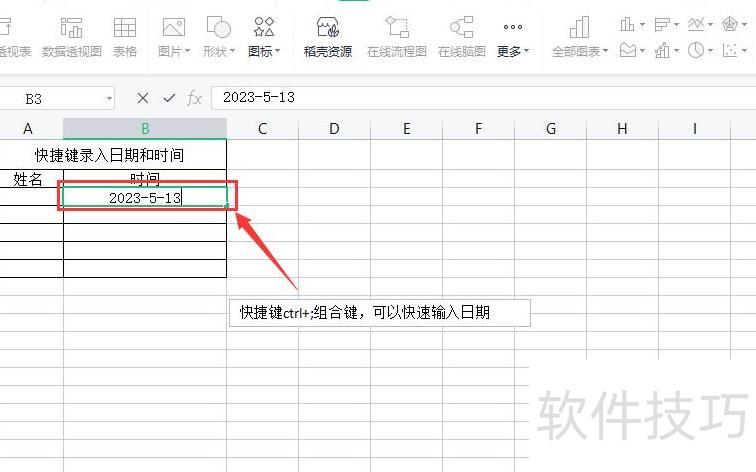This screenshot has width=756, height=472.
Task: Insert a PivotChart (数据透视图)
Action: pyautogui.click(x=71, y=37)
